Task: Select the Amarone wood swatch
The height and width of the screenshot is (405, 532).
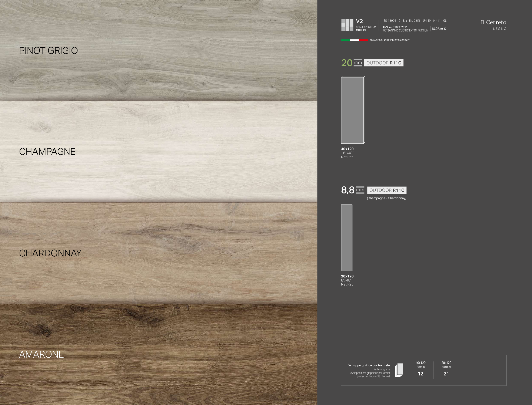Action: (159, 354)
